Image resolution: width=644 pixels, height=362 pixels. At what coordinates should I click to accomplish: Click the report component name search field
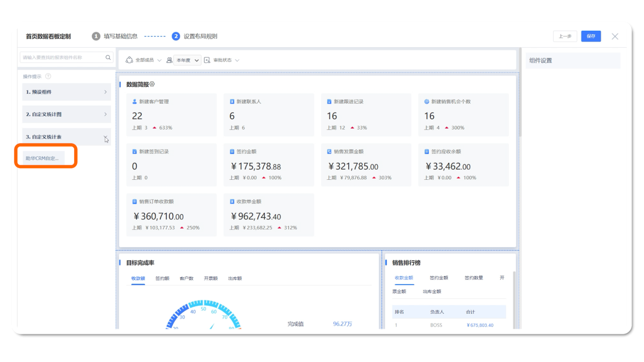click(61, 57)
